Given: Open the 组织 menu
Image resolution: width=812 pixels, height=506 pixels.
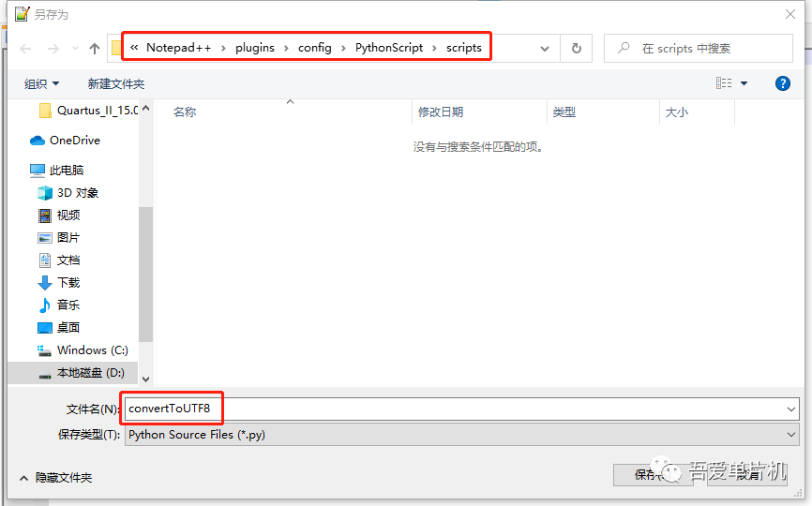Looking at the screenshot, I should click(x=41, y=83).
